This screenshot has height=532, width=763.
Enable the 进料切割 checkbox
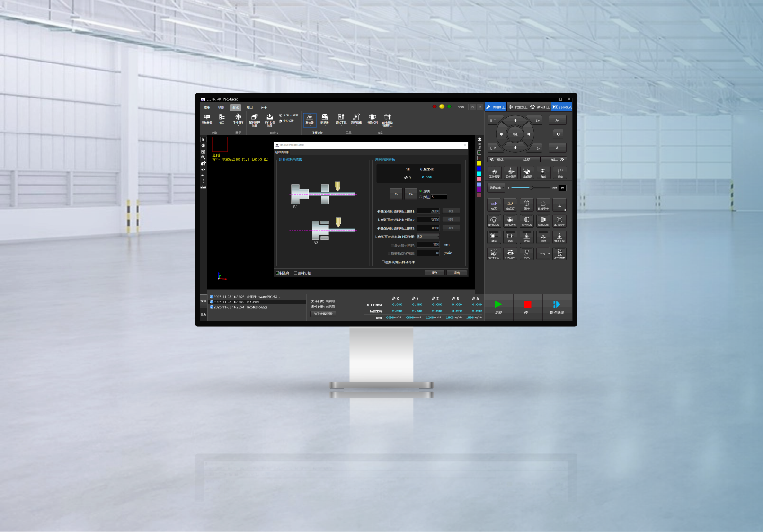point(296,273)
